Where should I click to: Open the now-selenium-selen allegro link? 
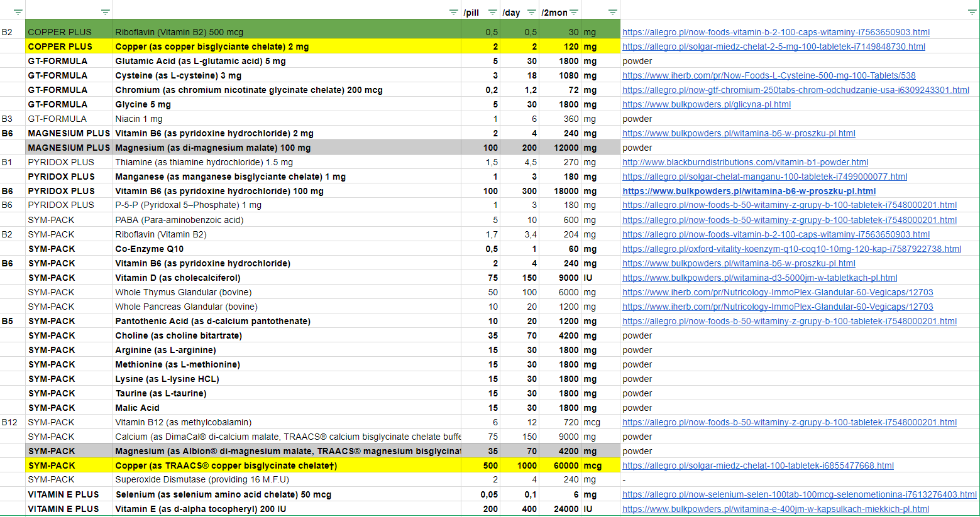tap(800, 494)
